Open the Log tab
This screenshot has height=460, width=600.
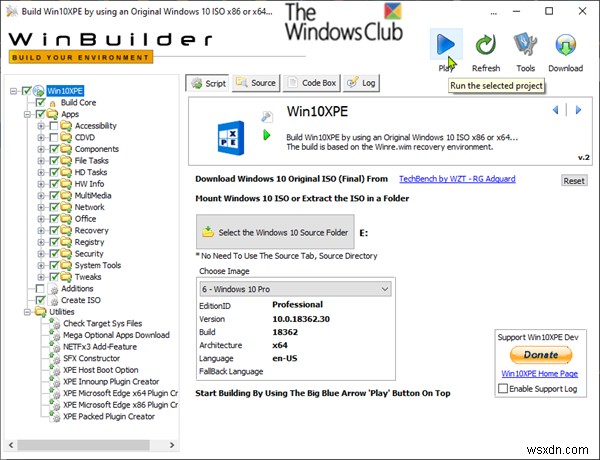point(361,83)
